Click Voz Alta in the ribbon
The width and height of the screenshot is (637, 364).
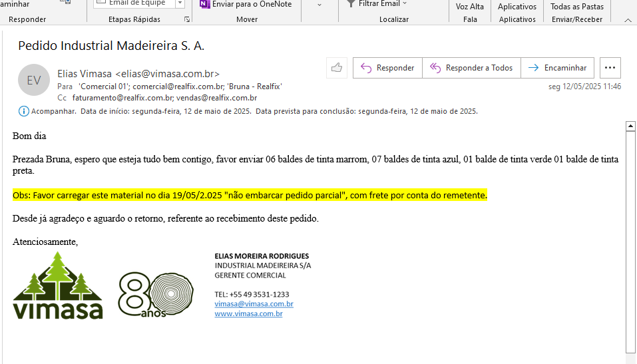point(470,7)
